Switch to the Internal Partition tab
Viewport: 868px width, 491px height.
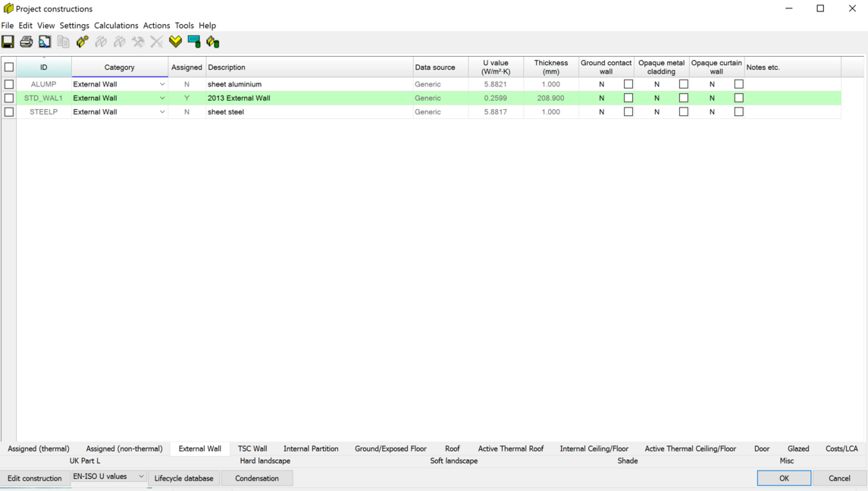point(311,449)
